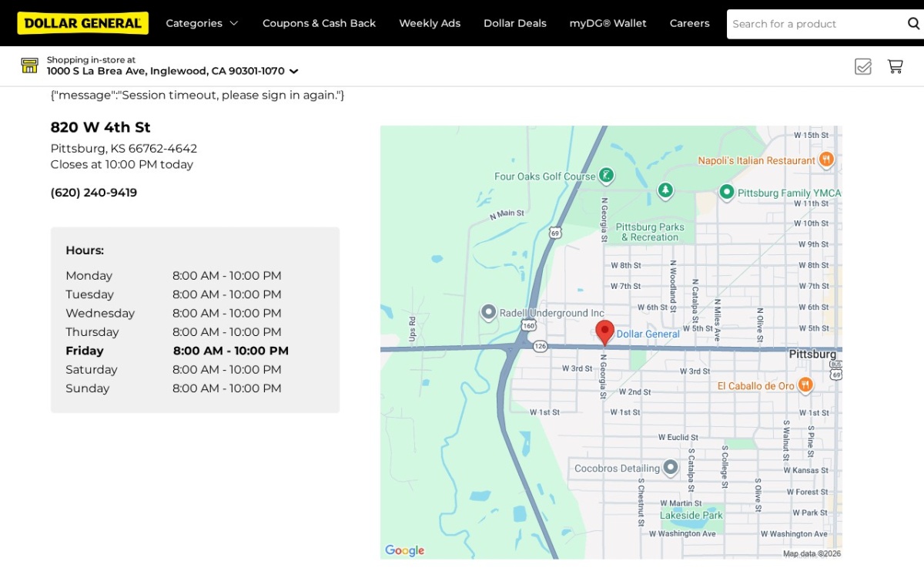Click the in-store shopping store icon
Viewport: 924px width, 578px height.
click(29, 66)
